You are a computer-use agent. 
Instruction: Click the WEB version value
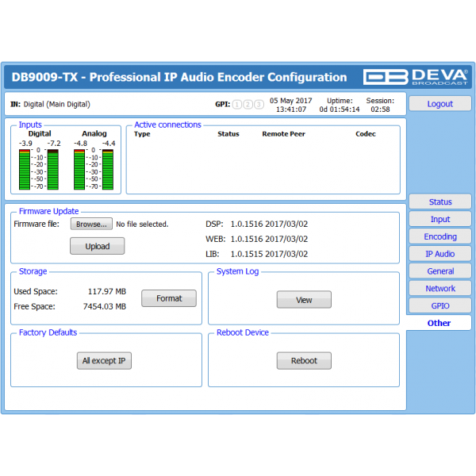[269, 239]
